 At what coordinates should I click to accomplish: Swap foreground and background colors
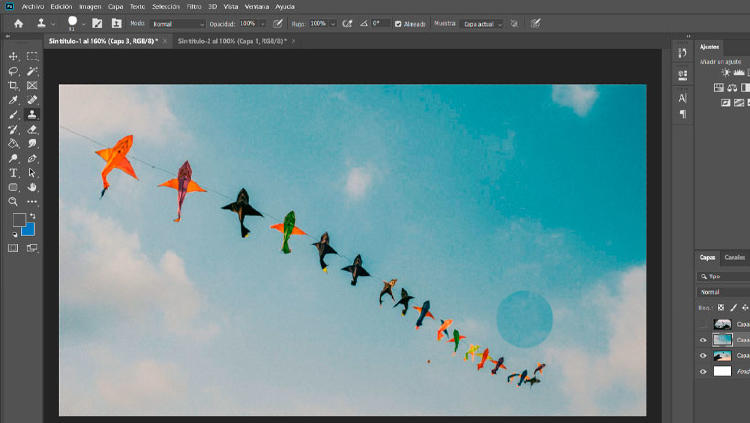click(x=33, y=216)
